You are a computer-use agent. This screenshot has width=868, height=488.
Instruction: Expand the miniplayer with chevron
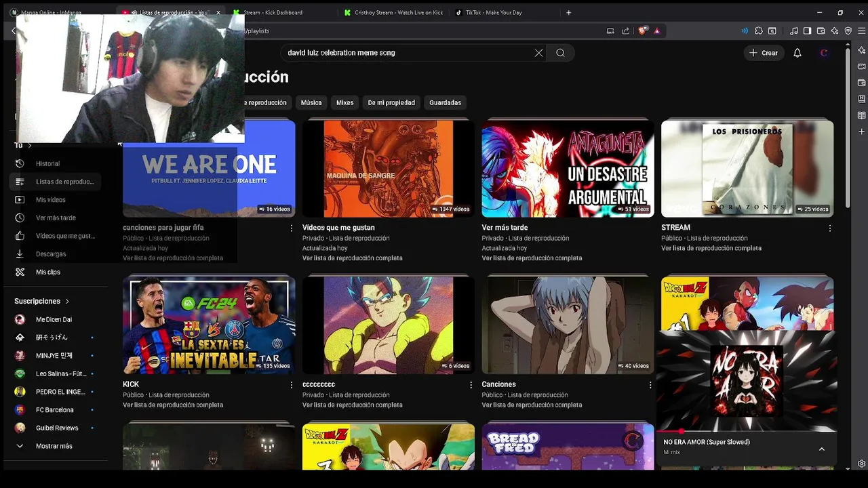click(x=822, y=449)
